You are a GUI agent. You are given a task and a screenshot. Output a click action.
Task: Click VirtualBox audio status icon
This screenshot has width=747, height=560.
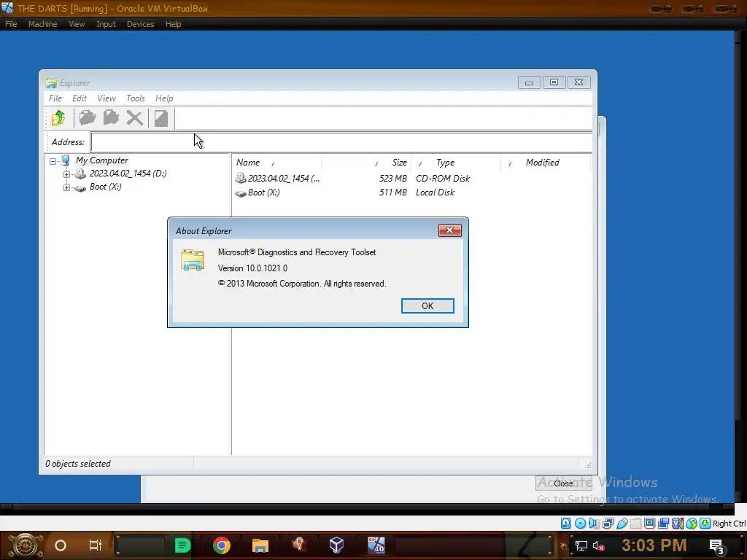[594, 524]
